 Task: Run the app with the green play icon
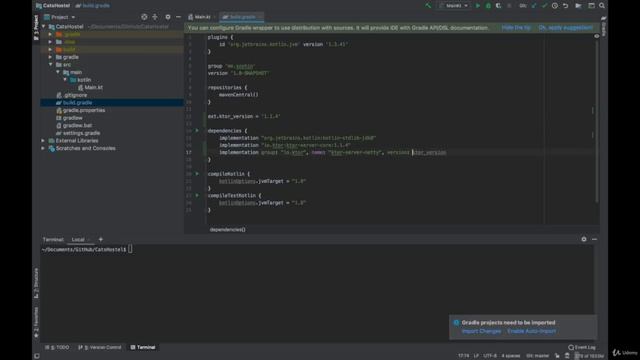click(478, 6)
